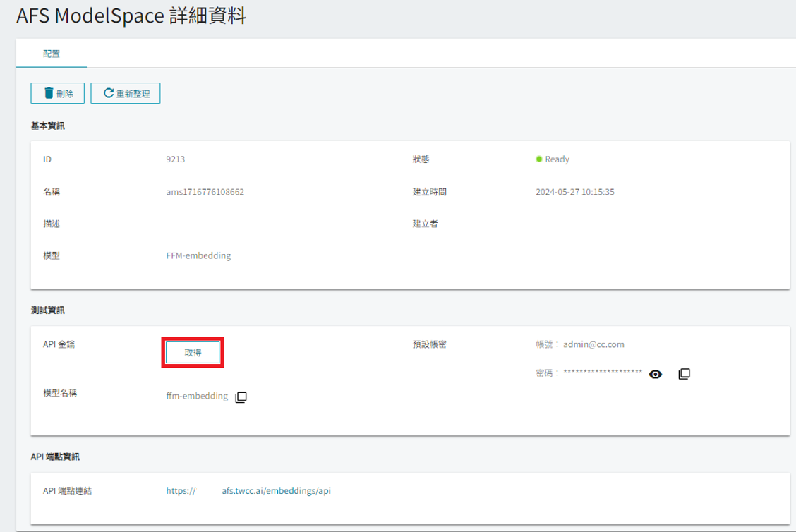The height and width of the screenshot is (532, 796).
Task: Click the 名稱 label
Action: (x=52, y=192)
